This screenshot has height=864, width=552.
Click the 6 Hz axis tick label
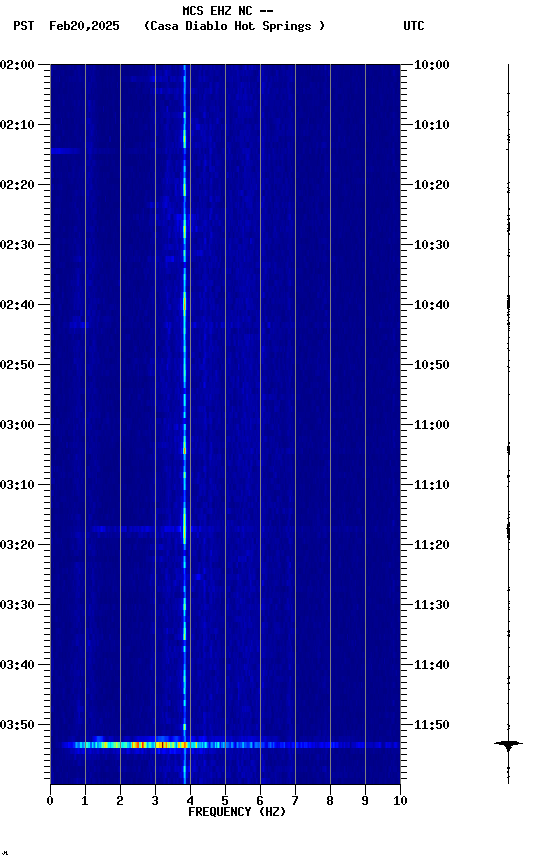(260, 801)
